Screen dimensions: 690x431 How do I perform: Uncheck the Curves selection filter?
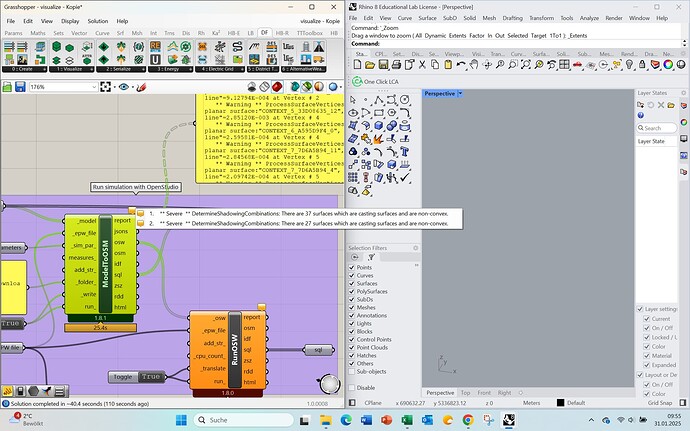(352, 275)
